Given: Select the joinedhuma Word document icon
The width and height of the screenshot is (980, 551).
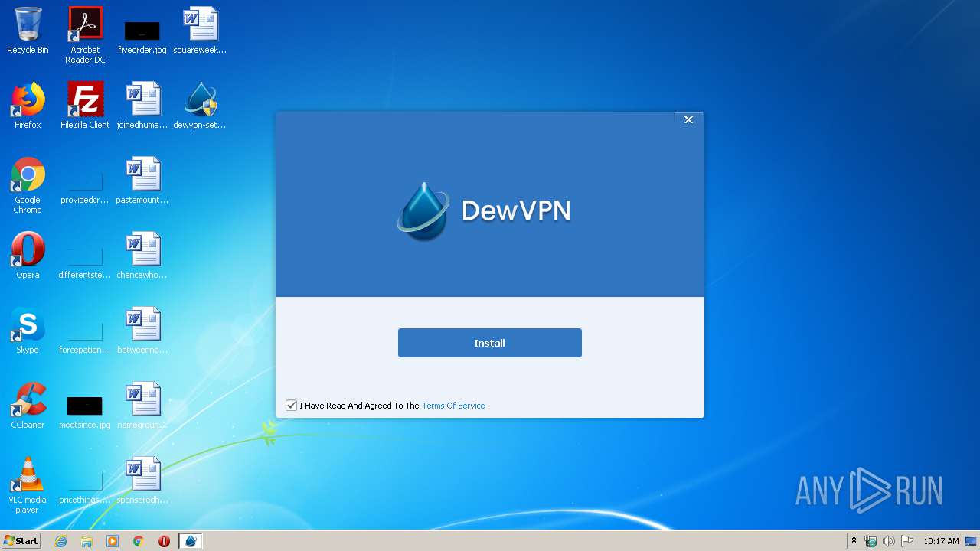Looking at the screenshot, I should pos(142,106).
